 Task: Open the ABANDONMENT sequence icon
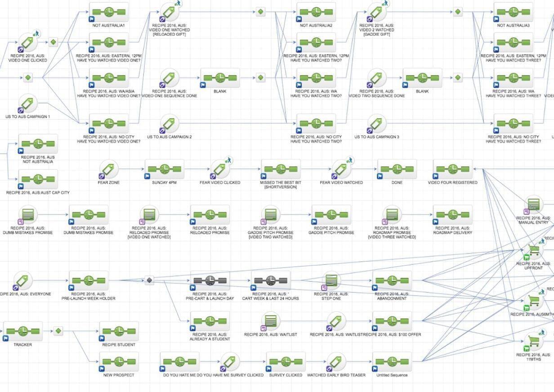click(x=392, y=281)
